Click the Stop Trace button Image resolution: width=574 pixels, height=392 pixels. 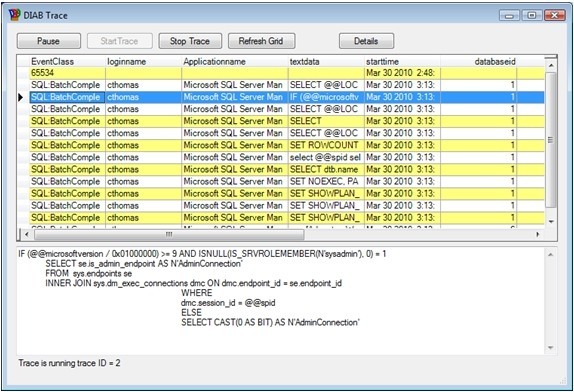click(x=190, y=41)
